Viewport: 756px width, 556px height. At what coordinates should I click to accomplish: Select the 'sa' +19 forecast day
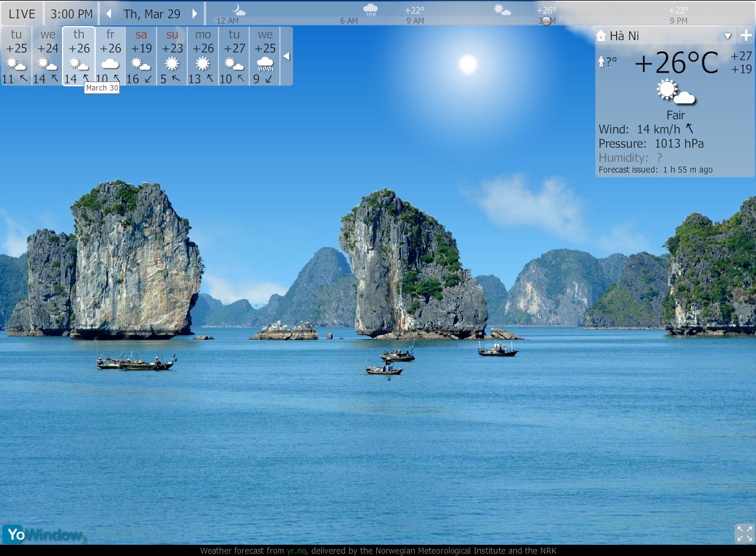(x=141, y=56)
